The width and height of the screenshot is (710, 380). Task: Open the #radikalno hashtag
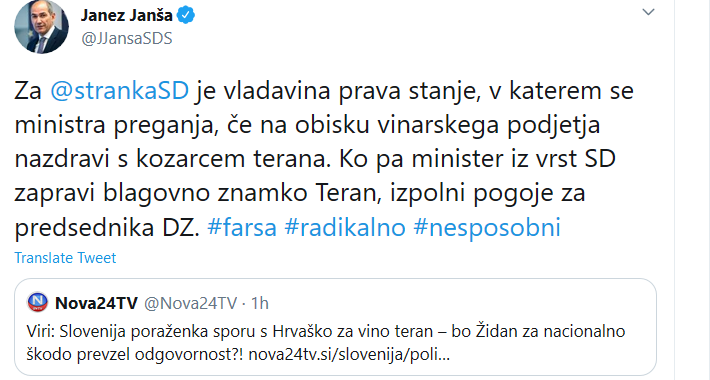click(x=345, y=227)
